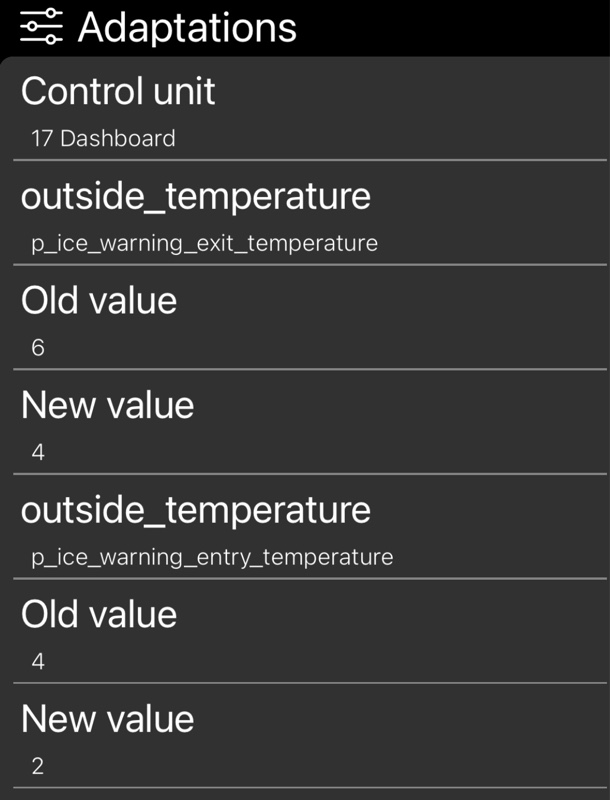Viewport: 610px width, 800px height.
Task: Tap the divider below old value 6
Action: [x=310, y=369]
